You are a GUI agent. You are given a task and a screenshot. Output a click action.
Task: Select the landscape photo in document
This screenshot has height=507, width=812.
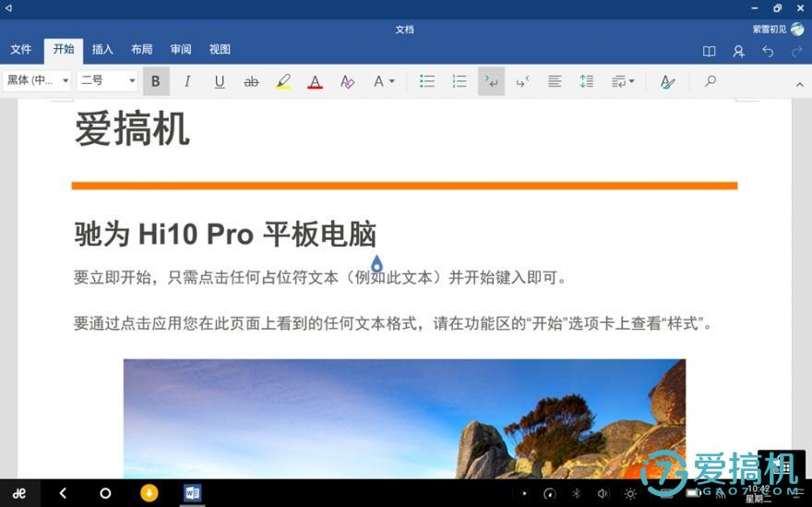point(404,418)
